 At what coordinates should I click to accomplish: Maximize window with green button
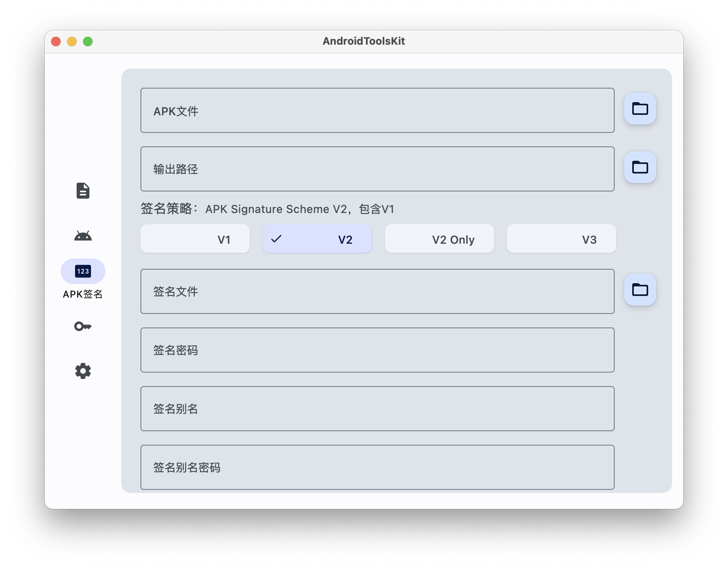coord(88,41)
